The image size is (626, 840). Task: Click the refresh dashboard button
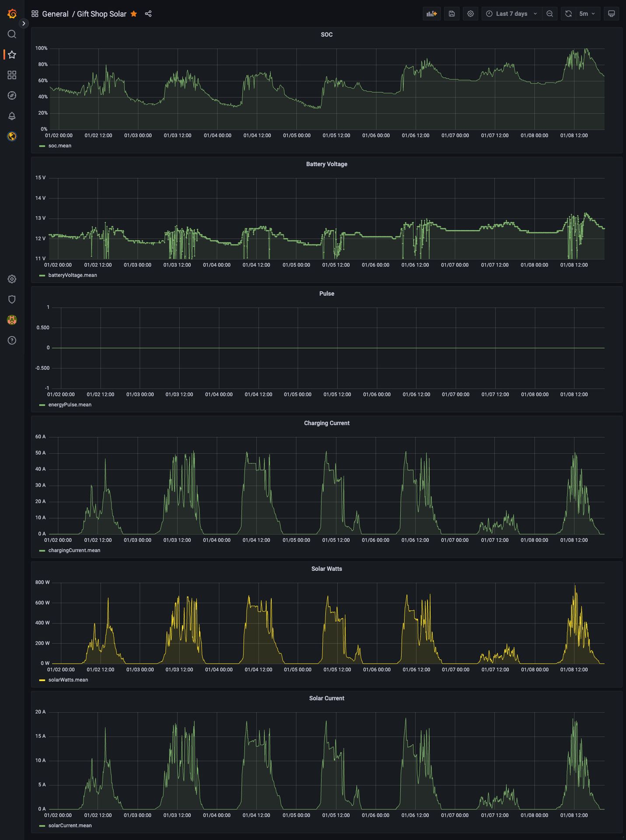(x=568, y=14)
